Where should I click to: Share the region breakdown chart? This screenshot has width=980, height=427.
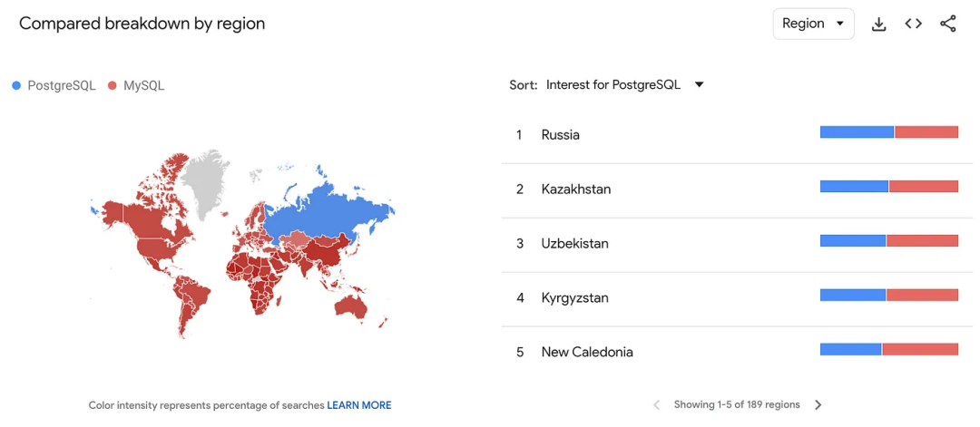[947, 24]
